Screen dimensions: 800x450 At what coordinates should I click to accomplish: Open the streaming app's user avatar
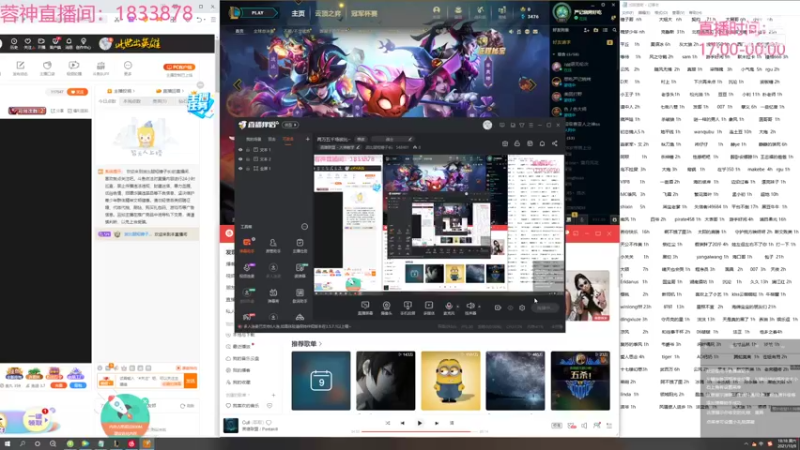tap(487, 125)
